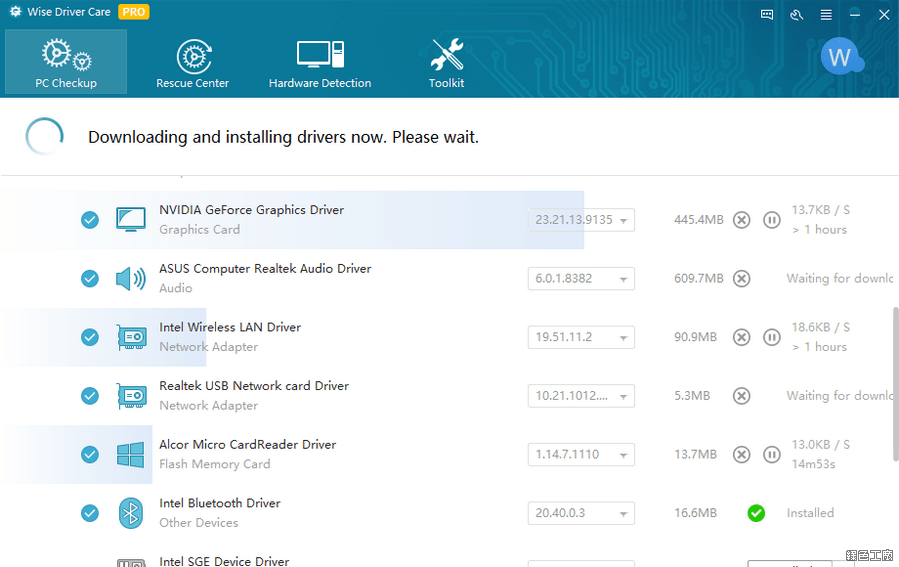Click the audio speaker device icon

point(131,279)
